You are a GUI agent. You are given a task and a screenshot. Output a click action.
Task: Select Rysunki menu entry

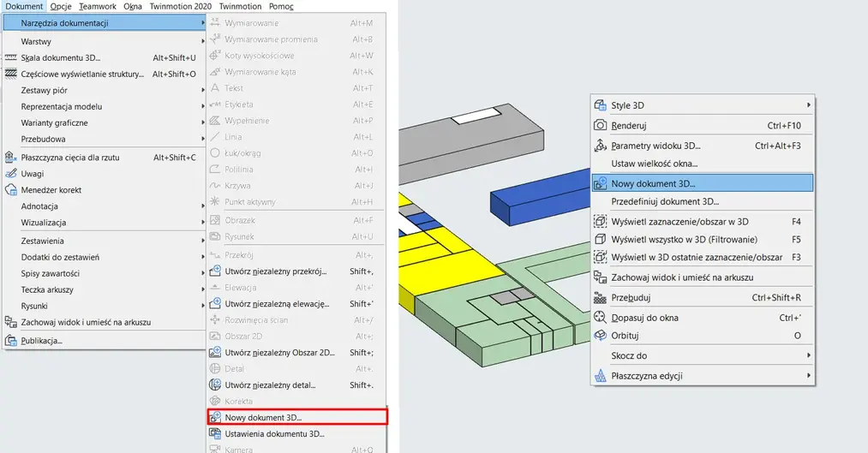click(105, 306)
